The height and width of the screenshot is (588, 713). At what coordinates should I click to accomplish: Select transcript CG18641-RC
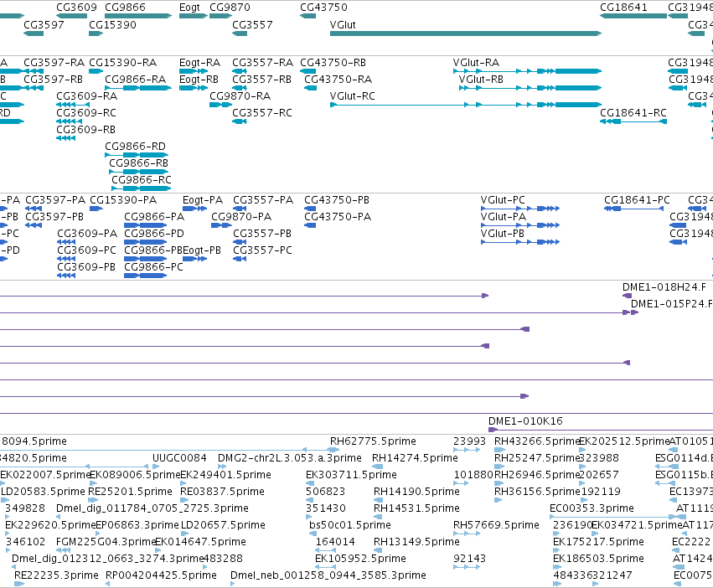[633, 121]
